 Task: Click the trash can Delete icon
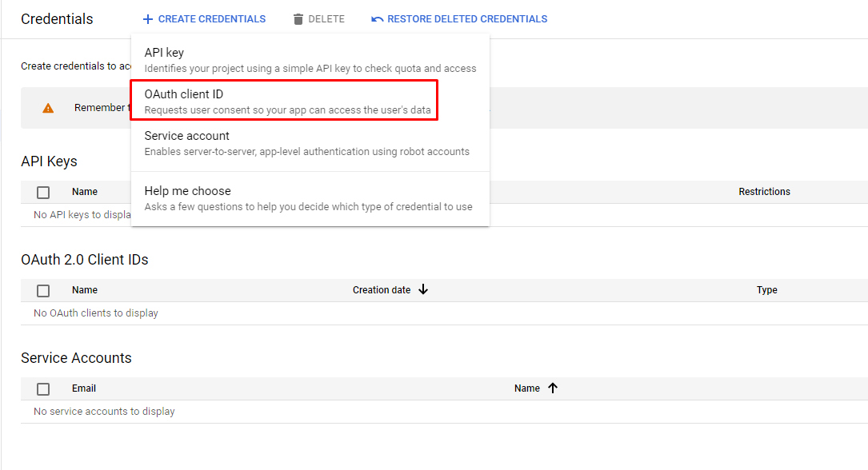298,19
